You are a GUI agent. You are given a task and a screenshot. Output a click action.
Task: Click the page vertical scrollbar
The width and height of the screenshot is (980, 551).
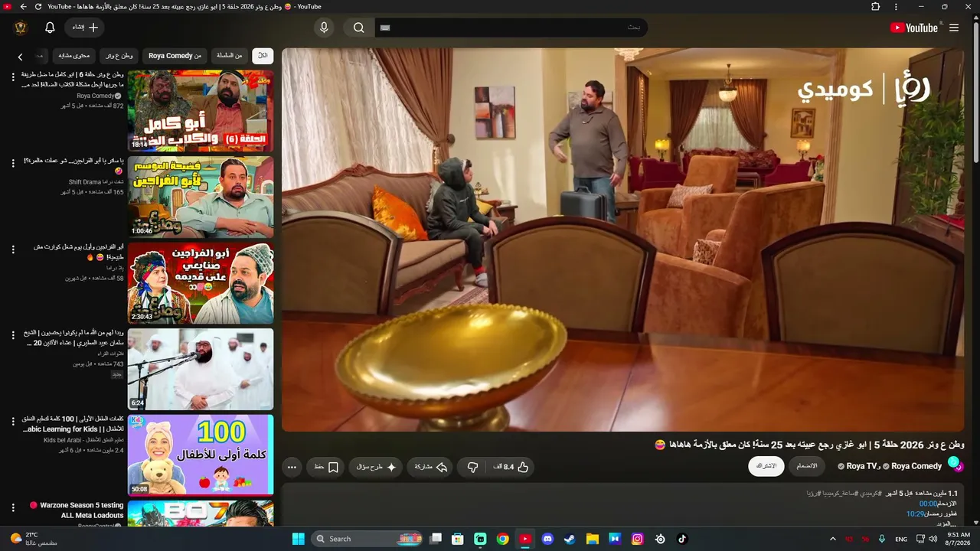(x=975, y=92)
